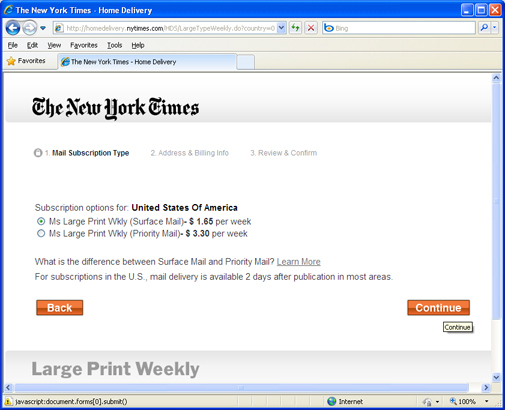
Task: Select Surface Mail $1.65 per week option
Action: [x=41, y=221]
